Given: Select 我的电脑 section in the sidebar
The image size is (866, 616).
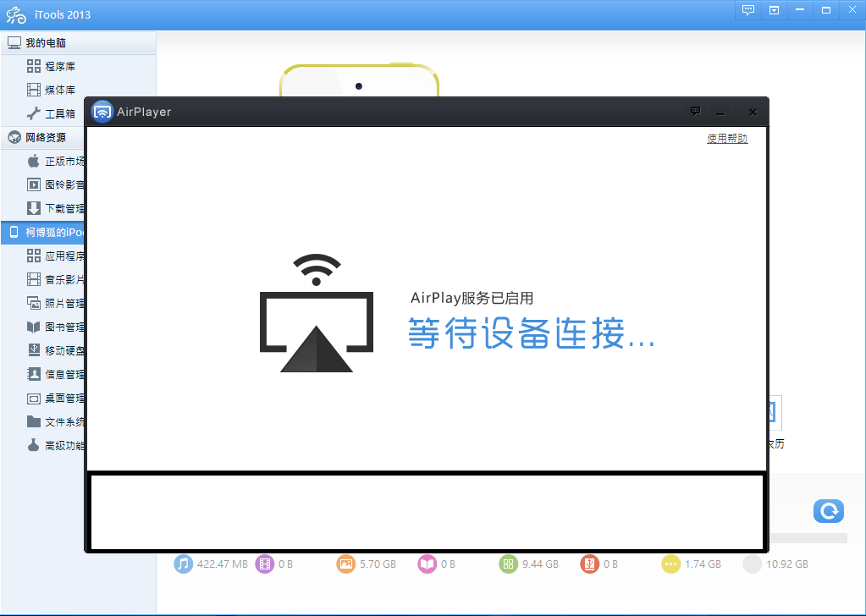Looking at the screenshot, I should point(78,43).
